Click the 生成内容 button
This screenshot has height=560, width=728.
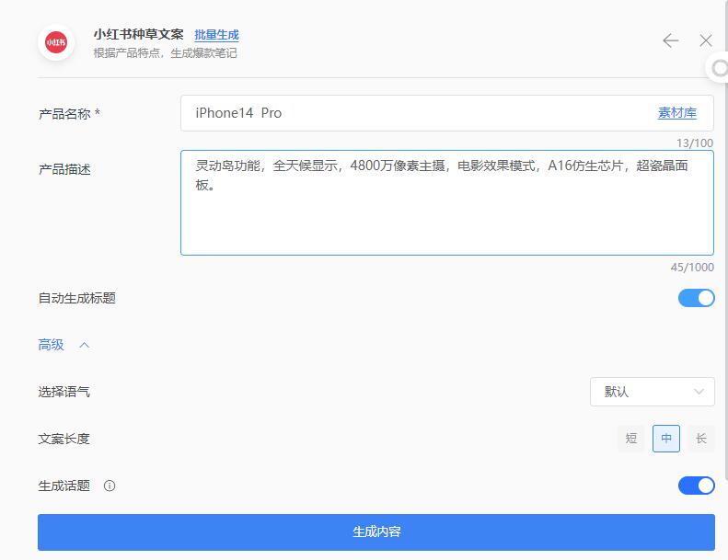[376, 532]
